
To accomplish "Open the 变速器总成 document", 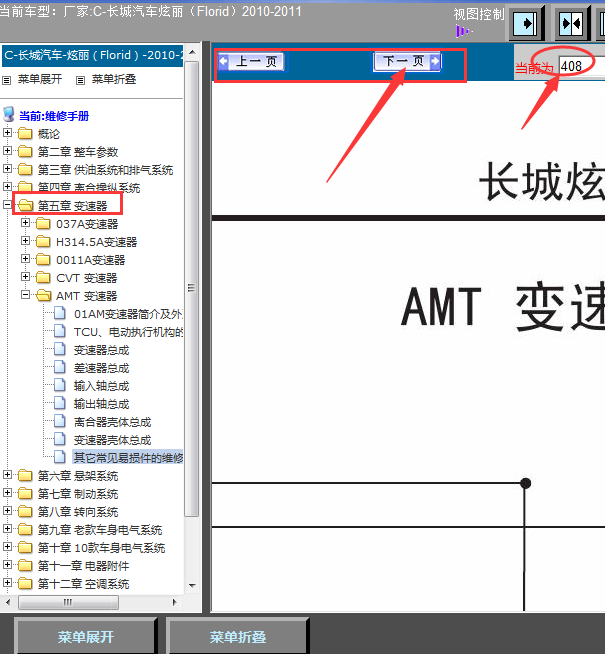I will pos(101,350).
